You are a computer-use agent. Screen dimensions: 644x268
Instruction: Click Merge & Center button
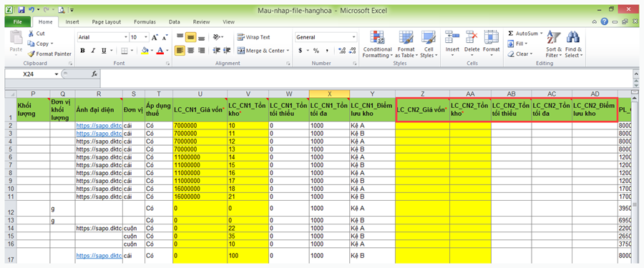260,51
